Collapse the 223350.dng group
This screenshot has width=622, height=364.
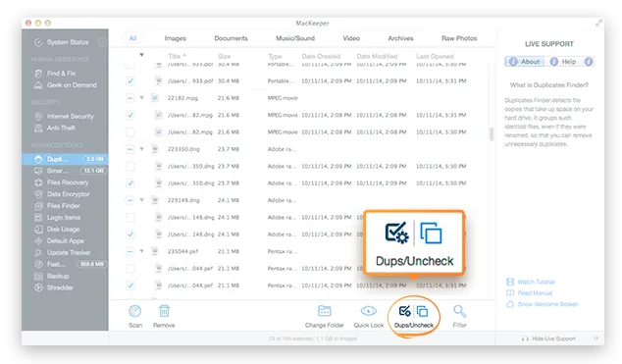141,149
